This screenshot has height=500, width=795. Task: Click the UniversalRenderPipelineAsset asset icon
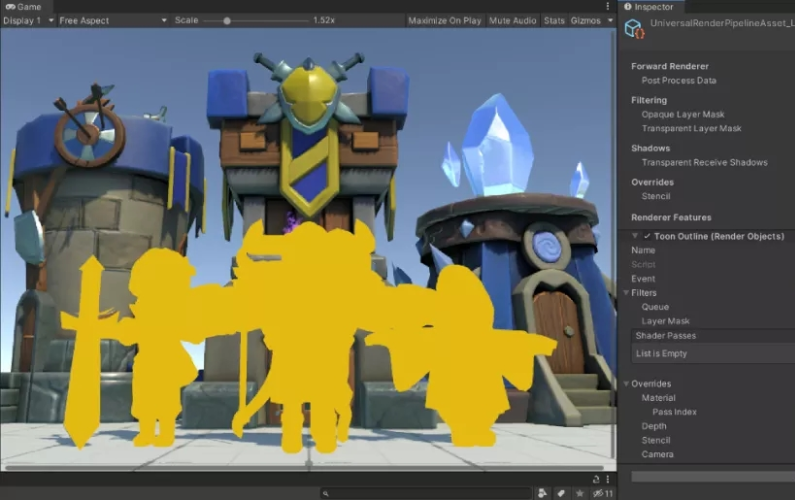click(x=634, y=28)
